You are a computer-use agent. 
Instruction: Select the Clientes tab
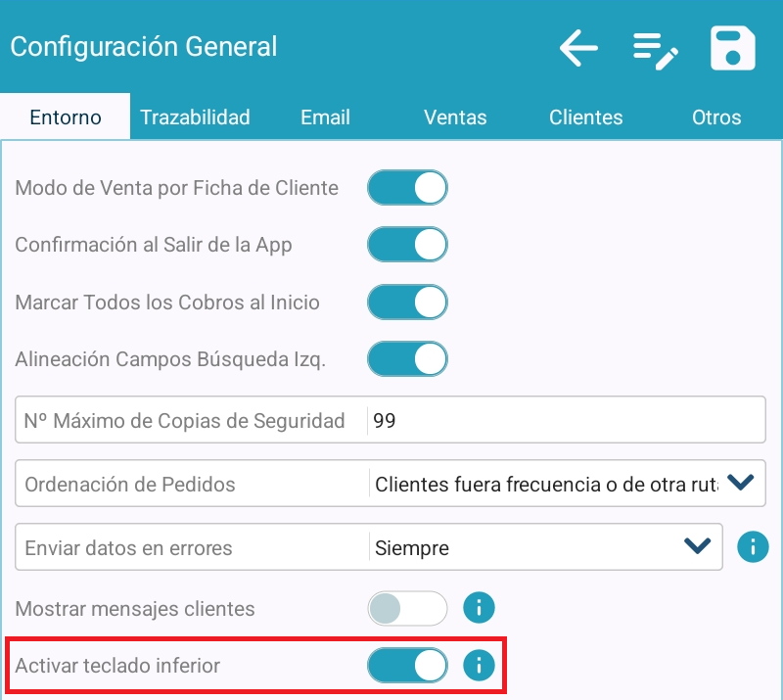tap(585, 117)
